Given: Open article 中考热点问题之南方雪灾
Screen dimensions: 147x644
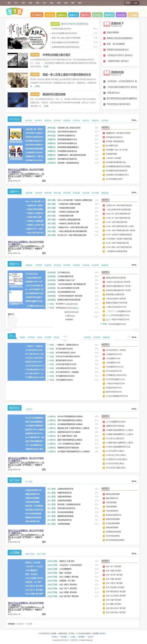Looking at the screenshot, I should 56,55.
